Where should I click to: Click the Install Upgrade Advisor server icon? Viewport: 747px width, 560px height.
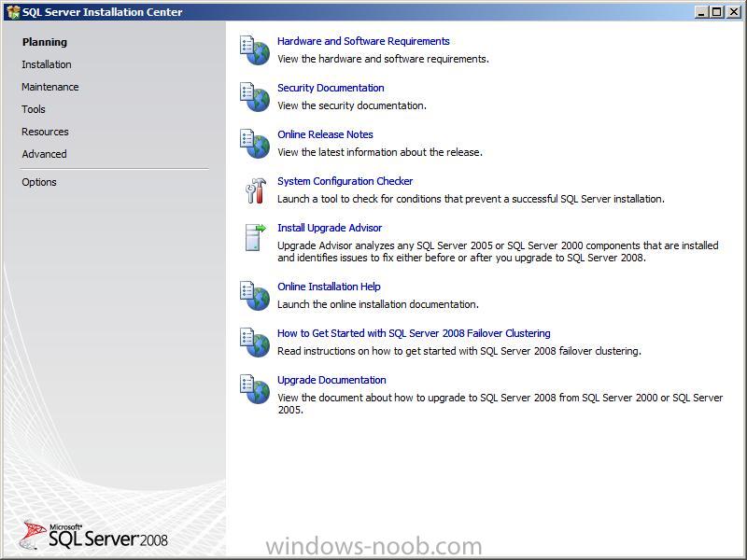pos(255,237)
